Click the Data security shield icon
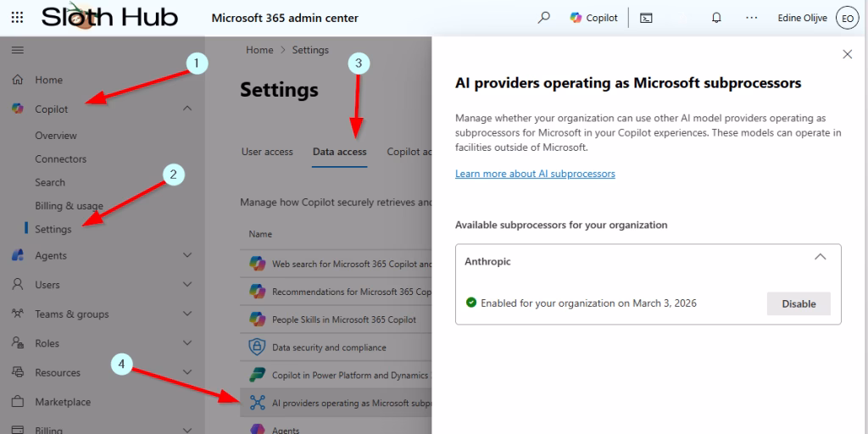 (258, 347)
